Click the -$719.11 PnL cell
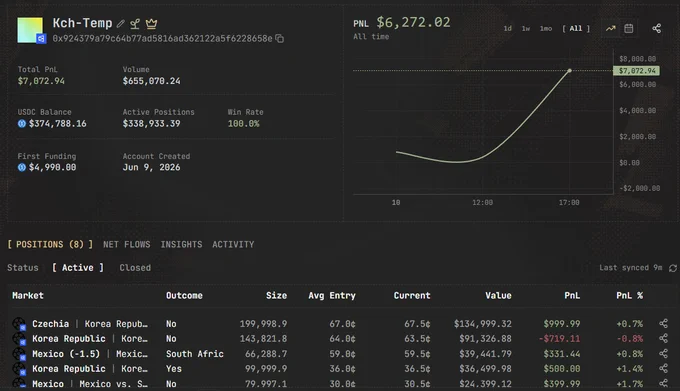The height and width of the screenshot is (391, 680). click(559, 339)
